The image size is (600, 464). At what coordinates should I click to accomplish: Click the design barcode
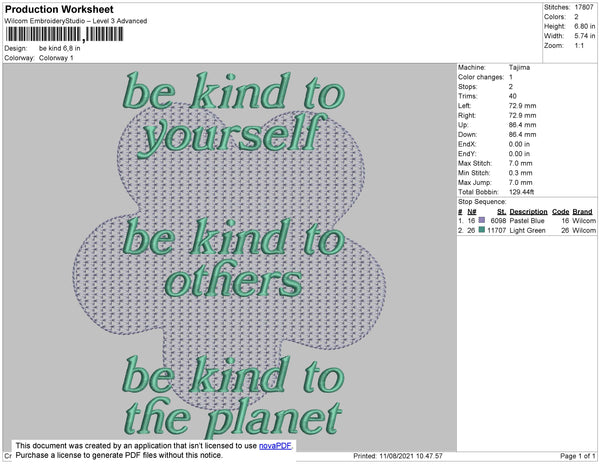64,34
